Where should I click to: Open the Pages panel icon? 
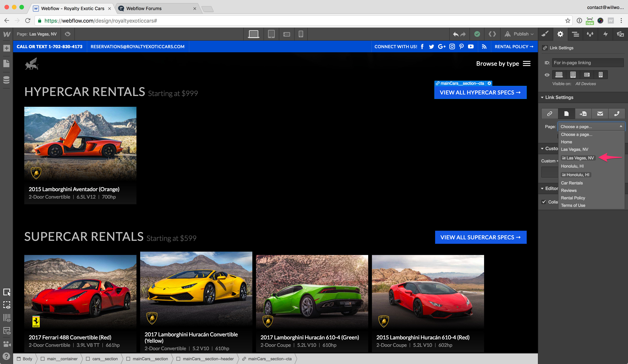[7, 64]
